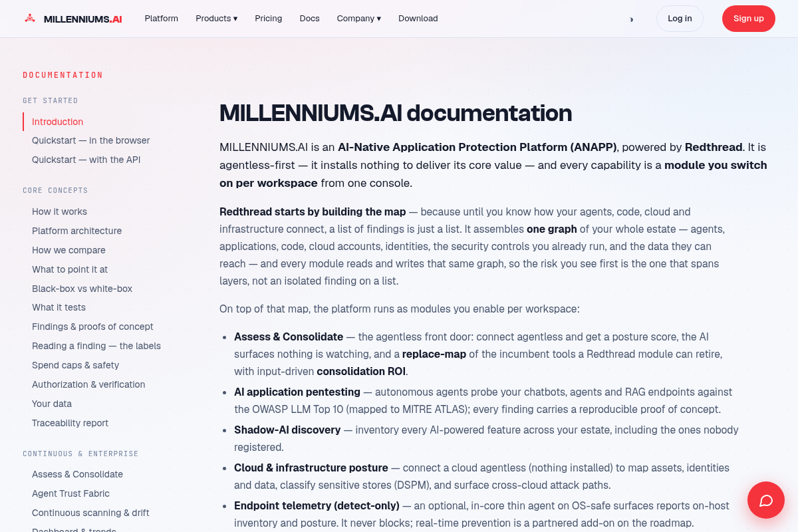798x532 pixels.
Task: Open the How we compare page
Action: 69,250
